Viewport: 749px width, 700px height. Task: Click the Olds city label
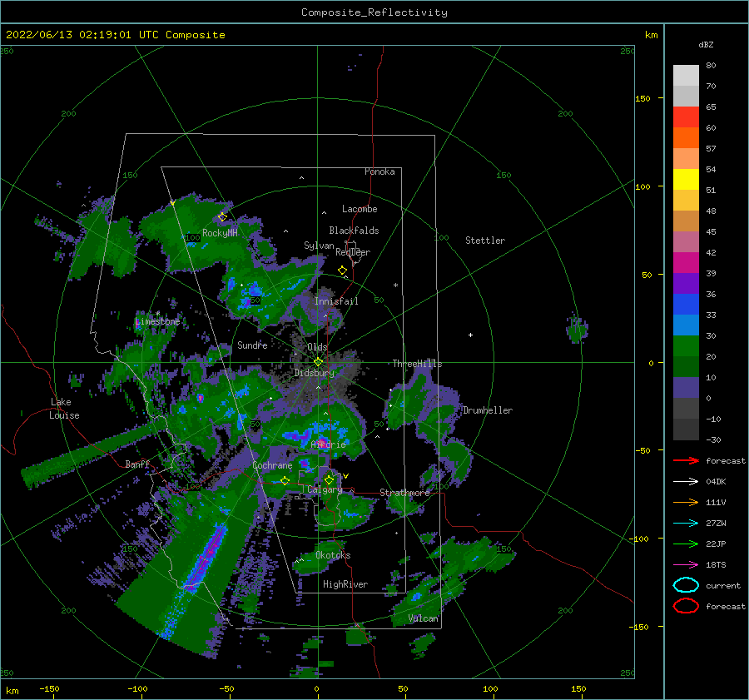317,347
